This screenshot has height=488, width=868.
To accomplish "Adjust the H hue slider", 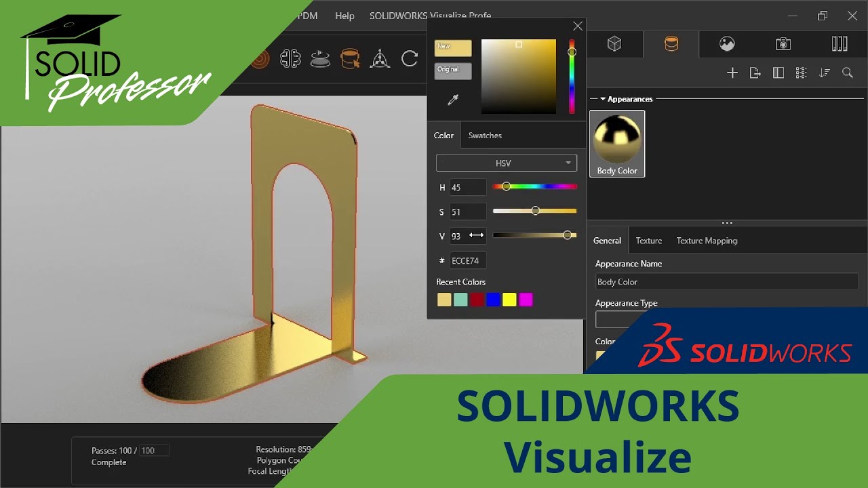I will [534, 186].
